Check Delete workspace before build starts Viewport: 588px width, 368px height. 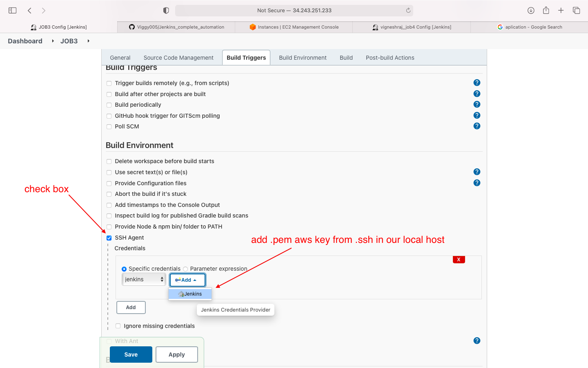109,162
